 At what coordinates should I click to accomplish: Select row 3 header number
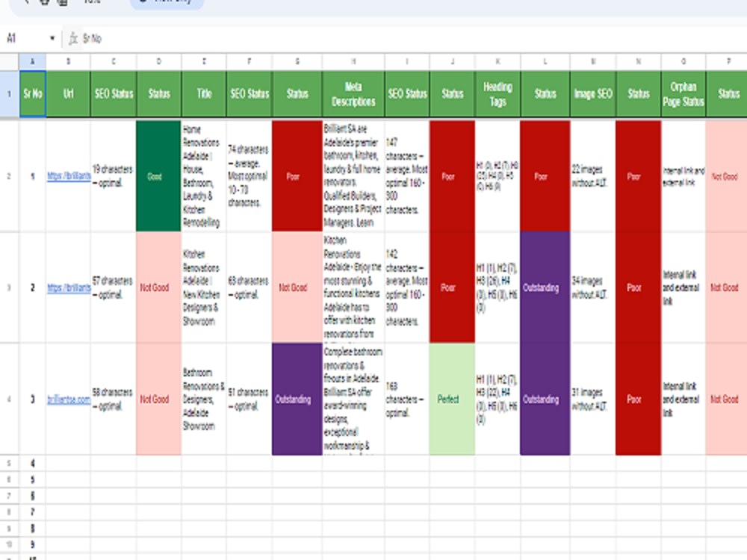[x=9, y=287]
